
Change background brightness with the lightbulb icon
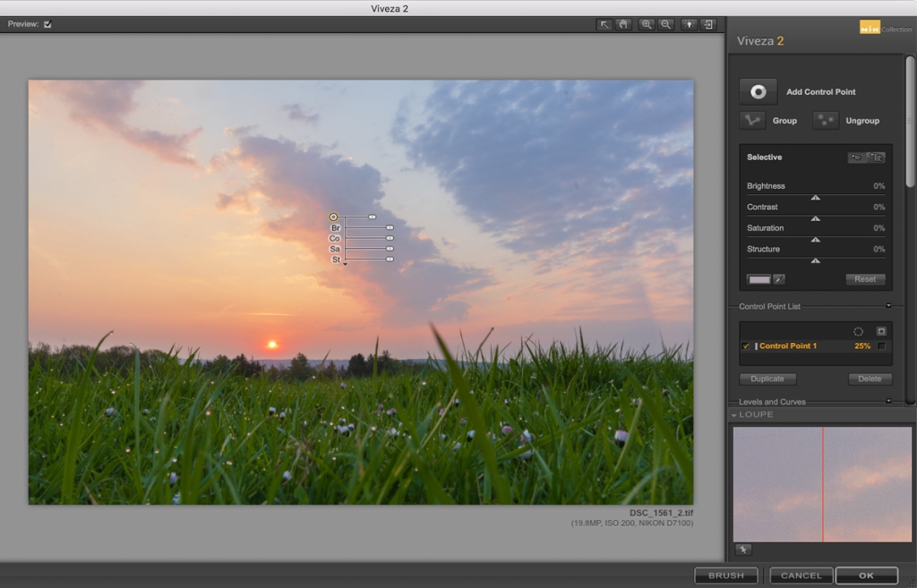(x=689, y=24)
